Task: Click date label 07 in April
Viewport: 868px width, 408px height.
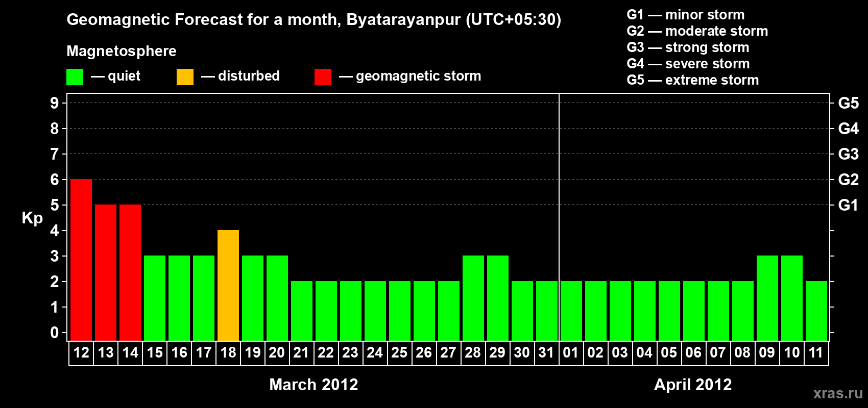Action: 718,352
